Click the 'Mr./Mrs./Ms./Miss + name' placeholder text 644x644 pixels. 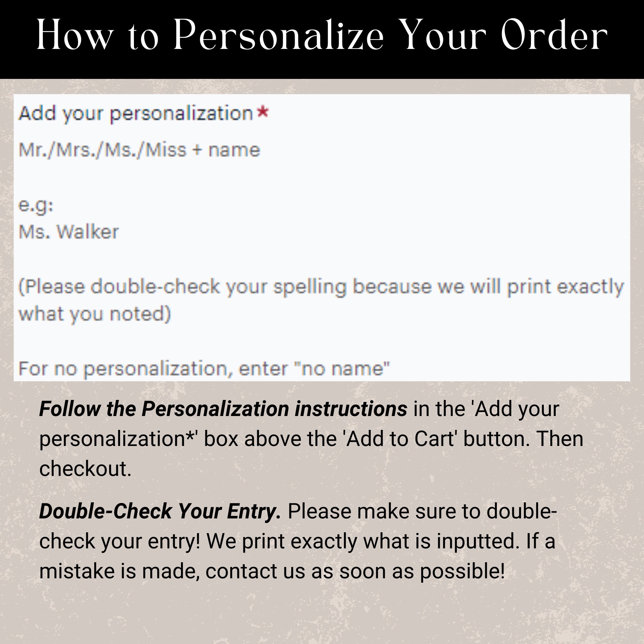pyautogui.click(x=139, y=150)
